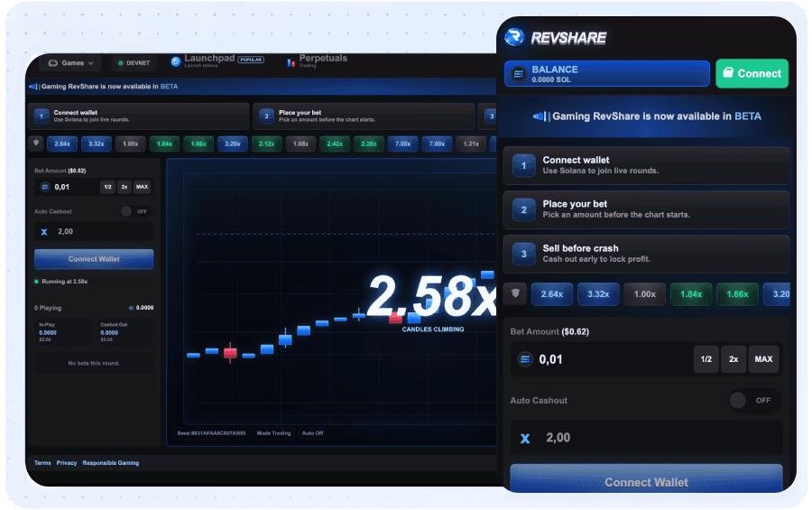Click the BETA link in desktop announcement bar

(x=169, y=87)
